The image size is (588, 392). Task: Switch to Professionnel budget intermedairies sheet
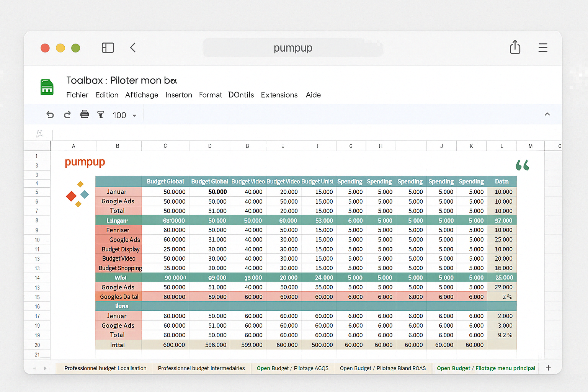pyautogui.click(x=201, y=368)
